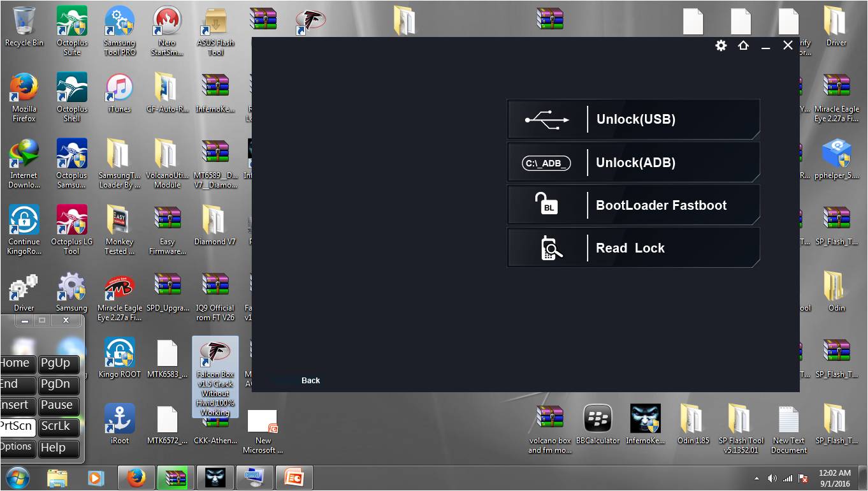The width and height of the screenshot is (868, 491).
Task: Launch iTunes from the desktop
Action: [119, 93]
